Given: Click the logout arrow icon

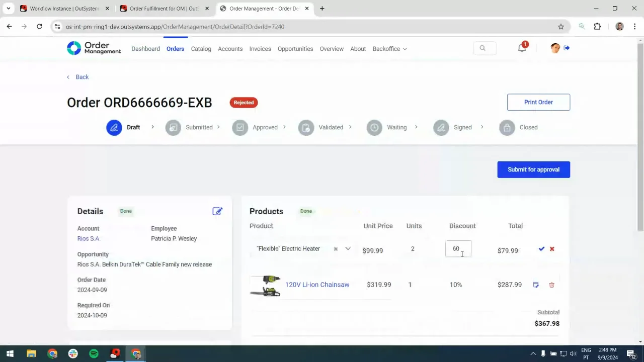Looking at the screenshot, I should 567,48.
